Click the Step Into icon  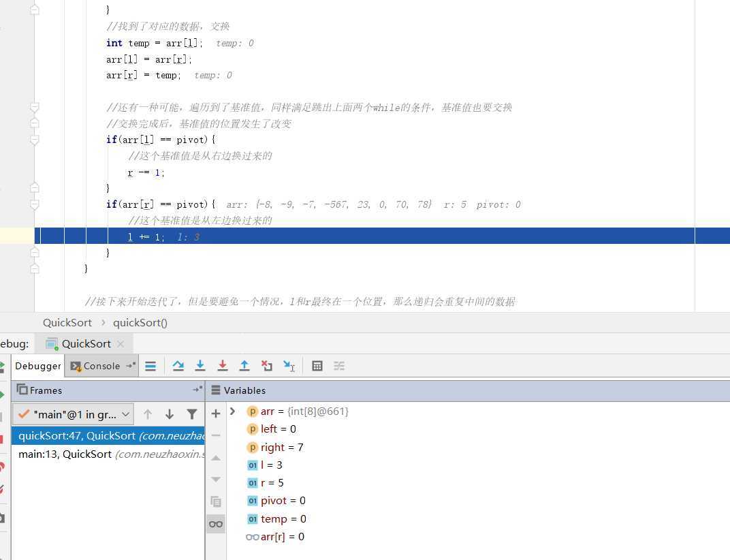(200, 367)
